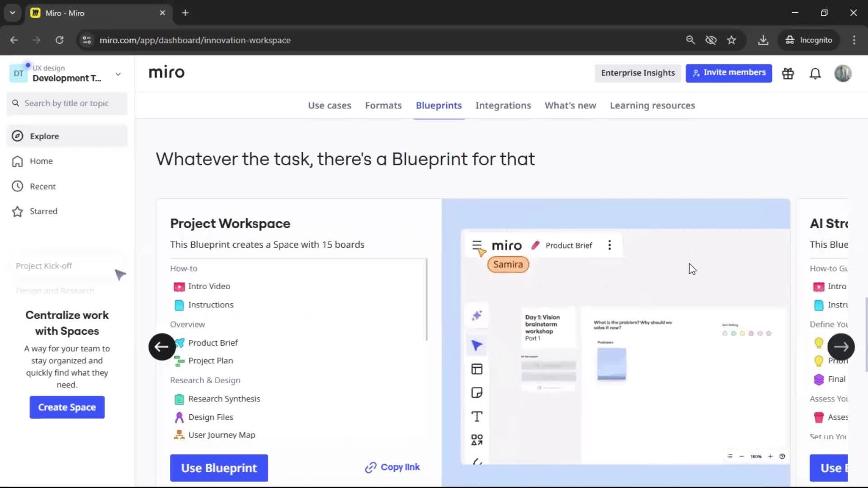Open three-dot menu beside Product Brief

tap(609, 245)
